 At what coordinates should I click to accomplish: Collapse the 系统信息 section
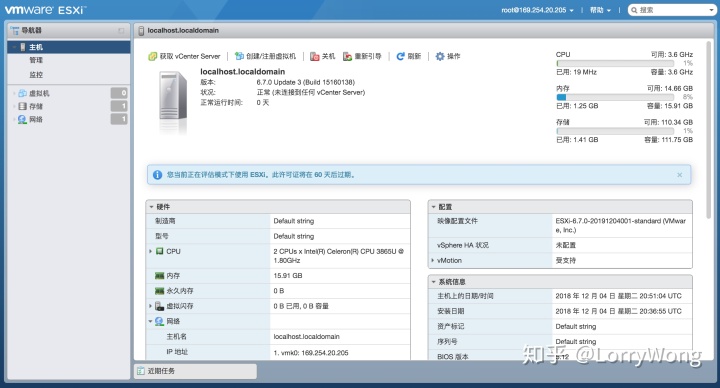[x=433, y=282]
